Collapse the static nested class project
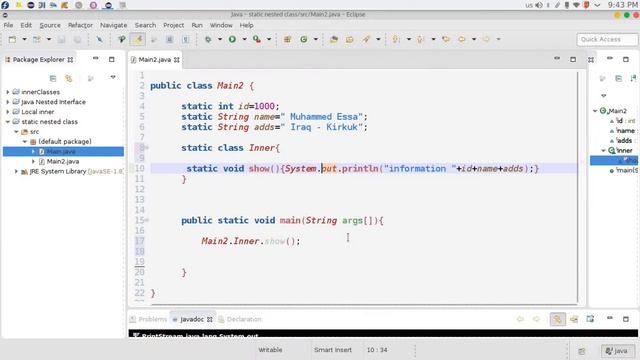 tap(8, 122)
